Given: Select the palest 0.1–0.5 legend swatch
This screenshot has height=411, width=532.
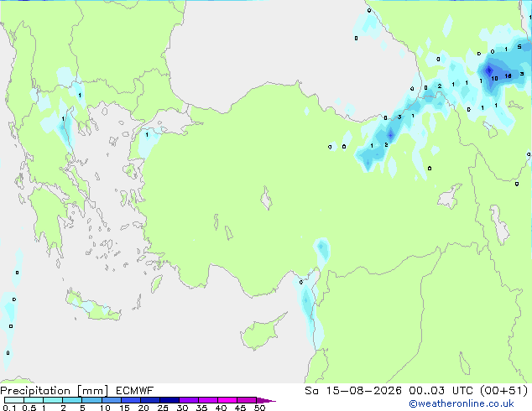Looking at the screenshot, I should point(14,400).
